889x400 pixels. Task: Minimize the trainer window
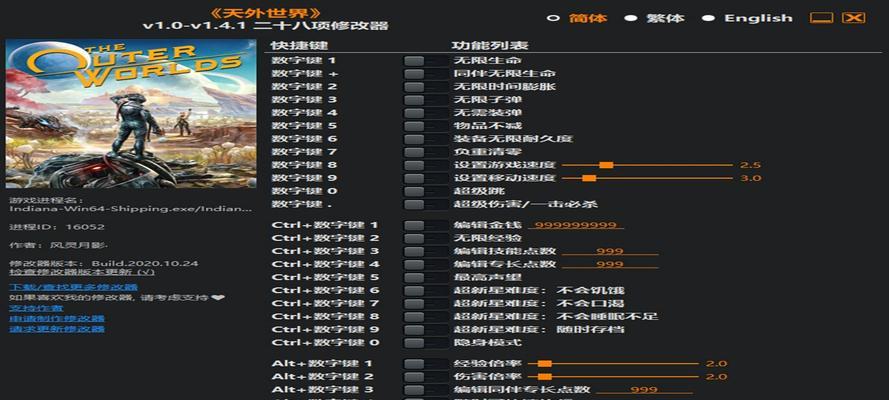[x=821, y=18]
